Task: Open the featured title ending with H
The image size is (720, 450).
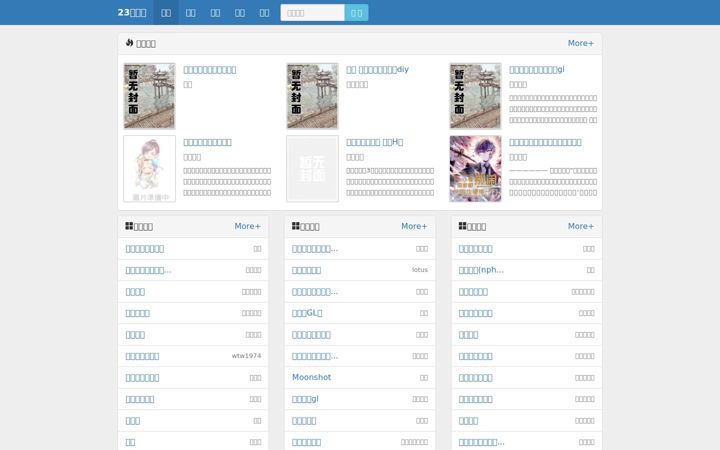Action: coord(374,142)
